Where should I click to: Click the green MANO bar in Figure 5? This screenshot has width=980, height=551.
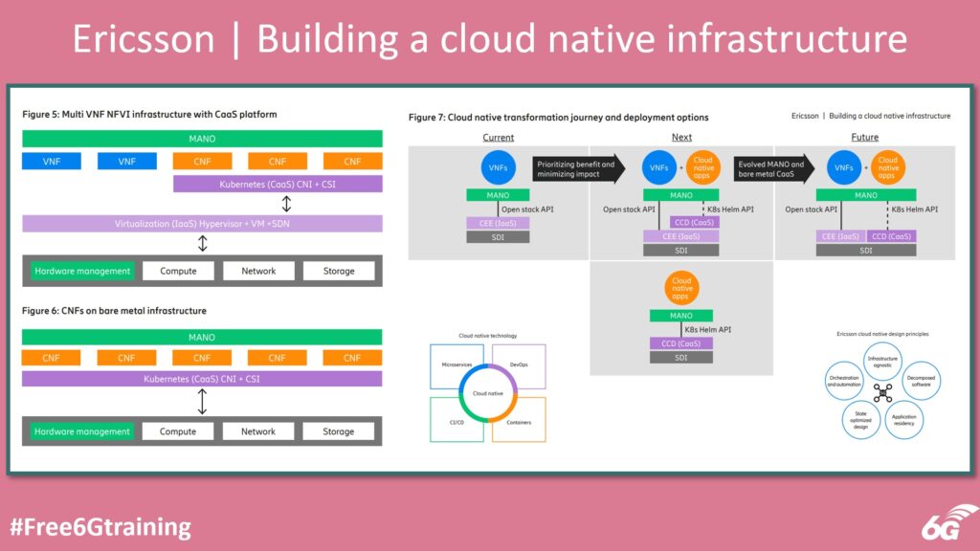coord(202,139)
